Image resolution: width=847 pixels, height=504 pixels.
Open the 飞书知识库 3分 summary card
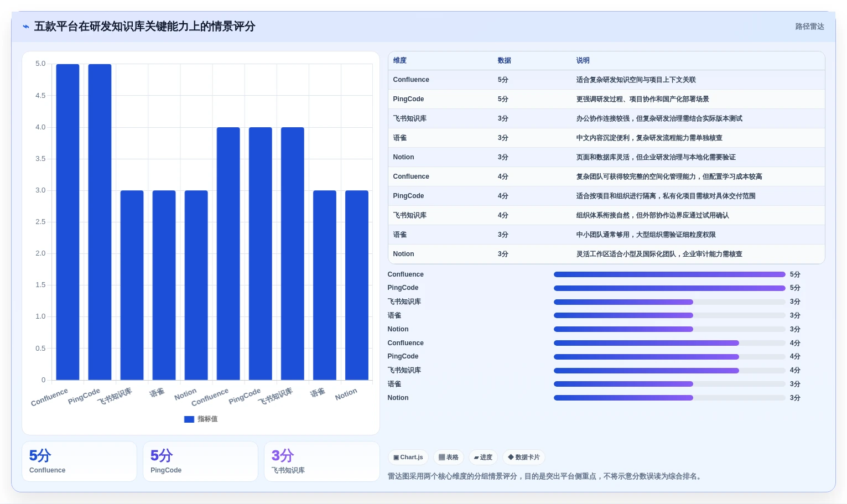click(321, 461)
